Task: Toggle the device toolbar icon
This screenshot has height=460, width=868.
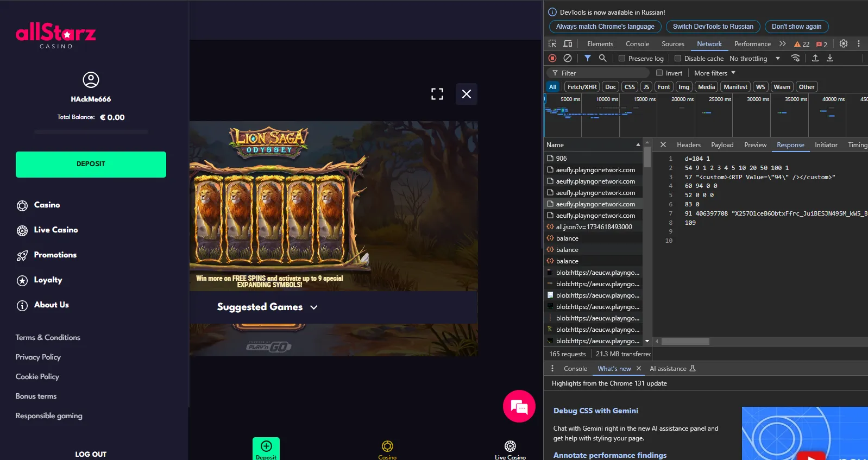Action: pyautogui.click(x=568, y=43)
